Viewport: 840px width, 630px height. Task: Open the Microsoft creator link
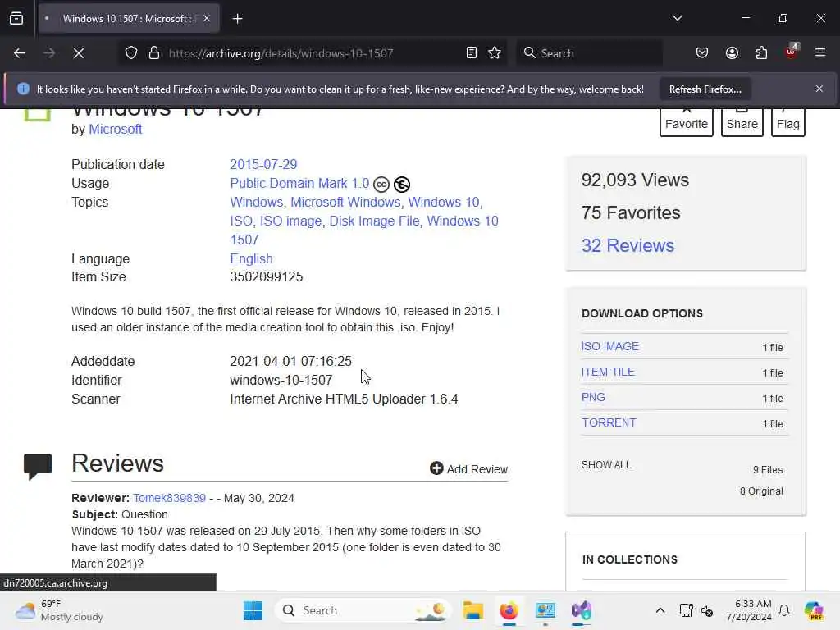[x=115, y=129]
